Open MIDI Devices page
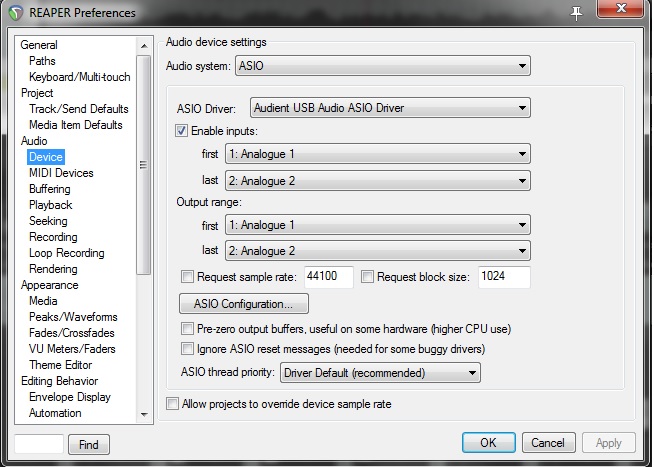 [x=61, y=173]
